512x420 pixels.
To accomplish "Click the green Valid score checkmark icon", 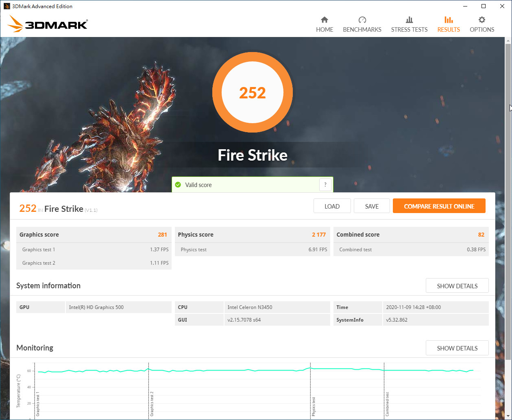I will pyautogui.click(x=178, y=185).
